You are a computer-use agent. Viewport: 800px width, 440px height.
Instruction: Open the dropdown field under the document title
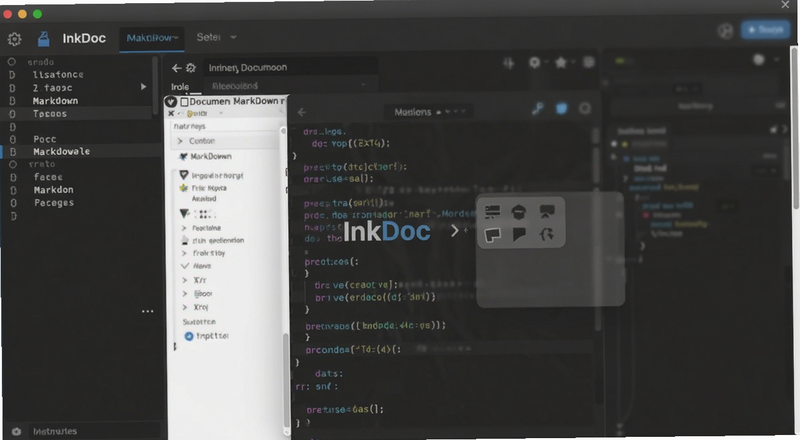(290, 85)
